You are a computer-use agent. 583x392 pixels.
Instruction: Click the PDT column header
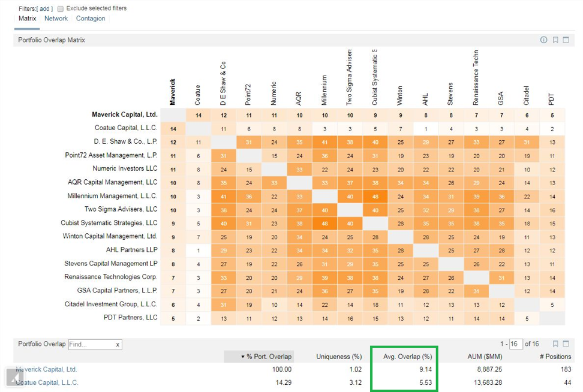[x=551, y=99]
